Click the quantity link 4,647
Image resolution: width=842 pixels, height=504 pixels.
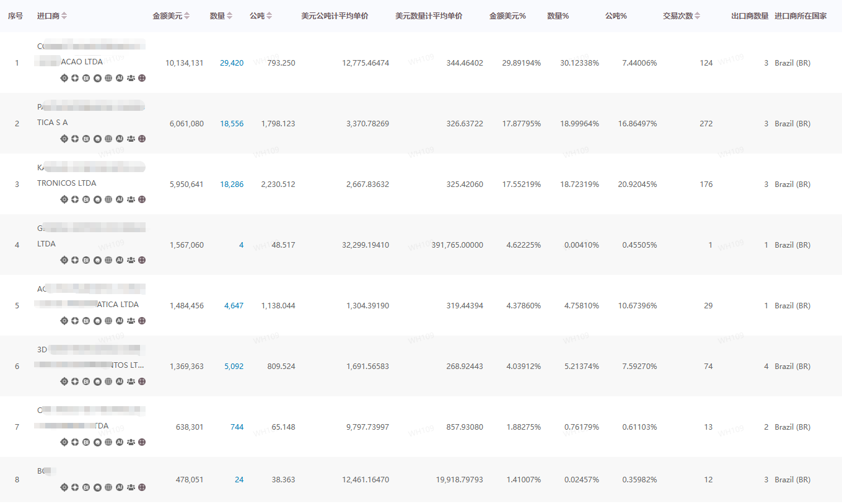(x=234, y=306)
